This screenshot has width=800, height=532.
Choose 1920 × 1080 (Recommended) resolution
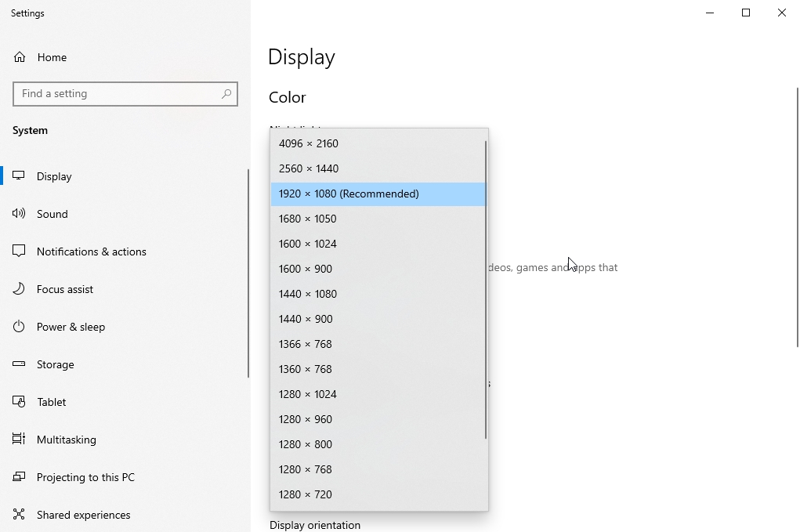[378, 194]
